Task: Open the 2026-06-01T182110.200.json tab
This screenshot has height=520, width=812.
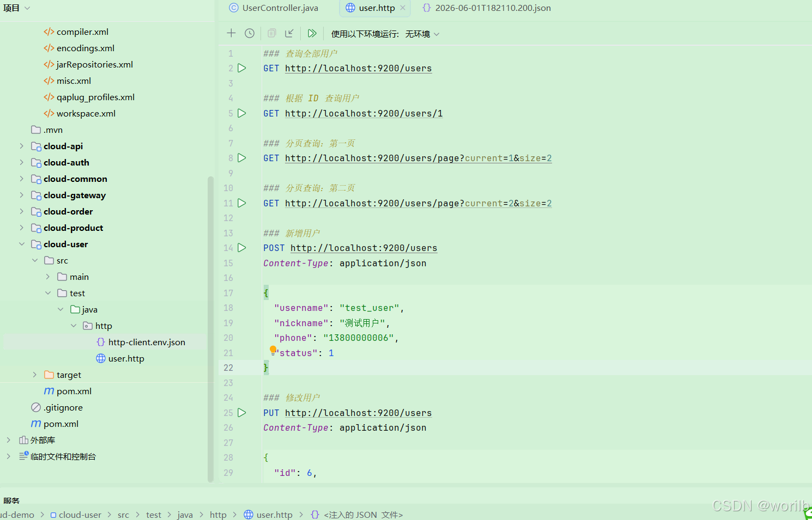Action: [487, 8]
